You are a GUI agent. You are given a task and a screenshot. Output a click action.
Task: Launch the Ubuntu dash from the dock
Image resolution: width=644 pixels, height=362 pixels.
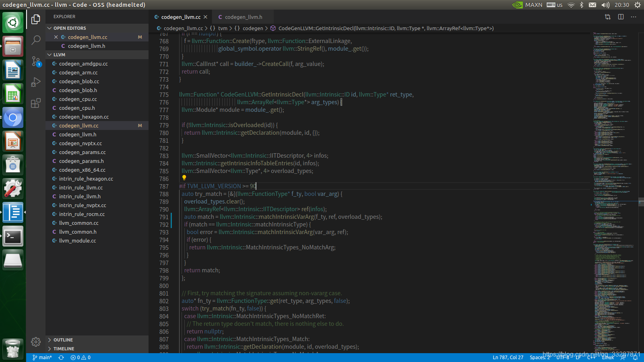13,22
